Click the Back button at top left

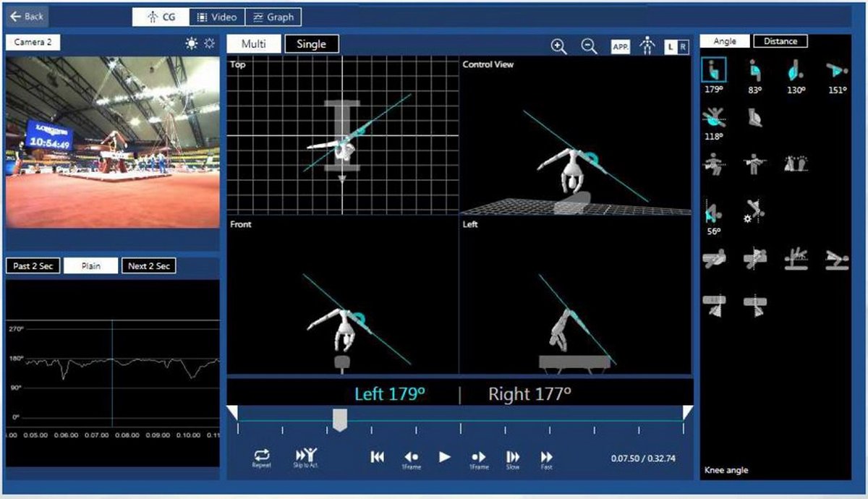[x=27, y=15]
